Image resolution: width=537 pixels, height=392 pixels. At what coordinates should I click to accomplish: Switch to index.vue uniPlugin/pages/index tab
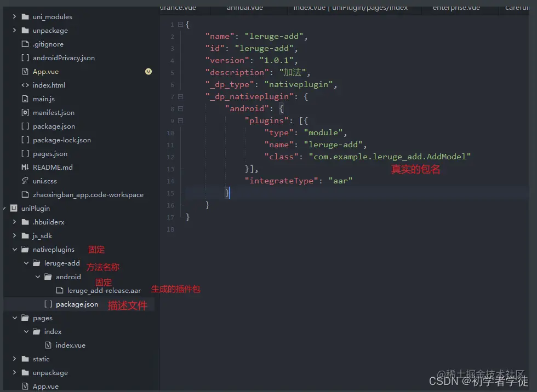351,8
